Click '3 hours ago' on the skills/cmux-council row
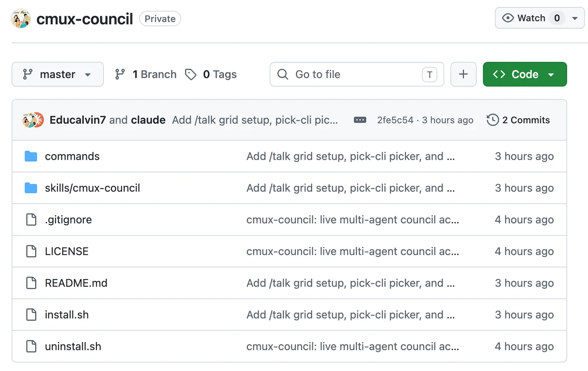Viewport: 588px width, 371px height. point(524,188)
